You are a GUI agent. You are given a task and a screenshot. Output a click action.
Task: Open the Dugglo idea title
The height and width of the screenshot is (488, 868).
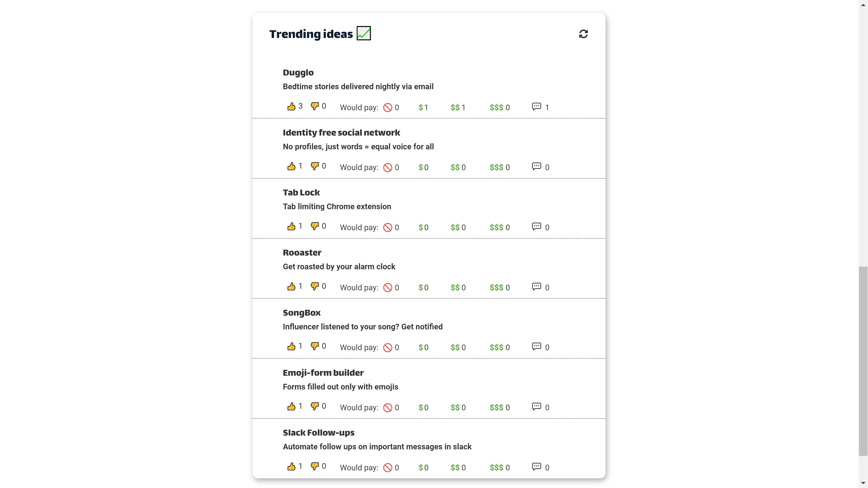(x=298, y=73)
